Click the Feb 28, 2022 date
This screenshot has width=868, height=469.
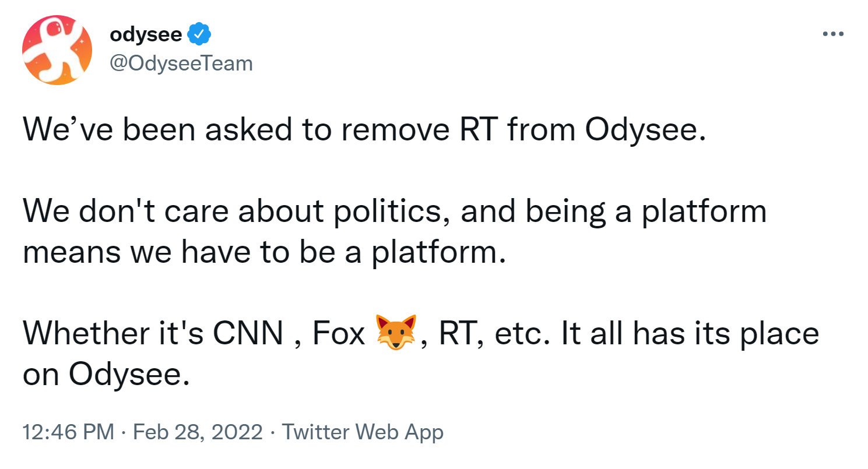(x=198, y=433)
